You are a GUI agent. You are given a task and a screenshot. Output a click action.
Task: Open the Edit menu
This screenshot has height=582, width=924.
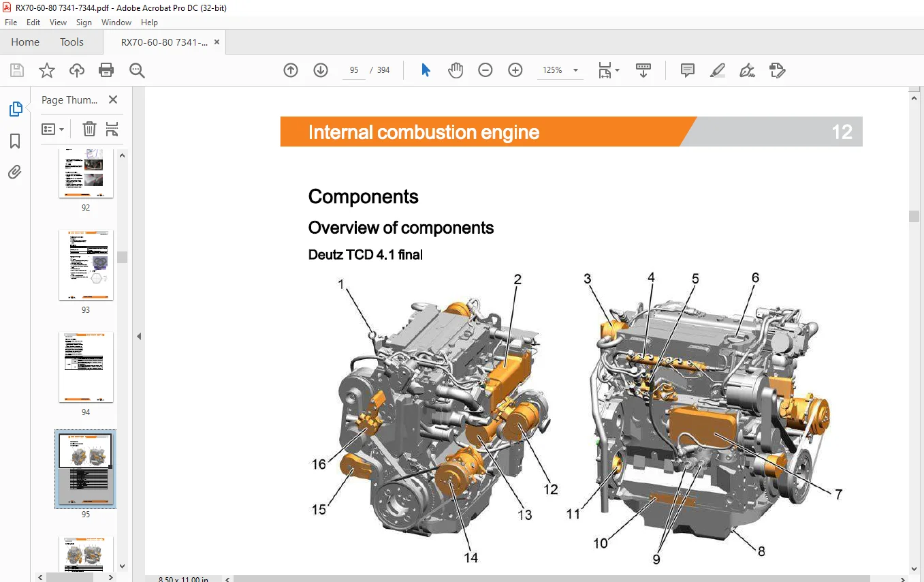(33, 22)
